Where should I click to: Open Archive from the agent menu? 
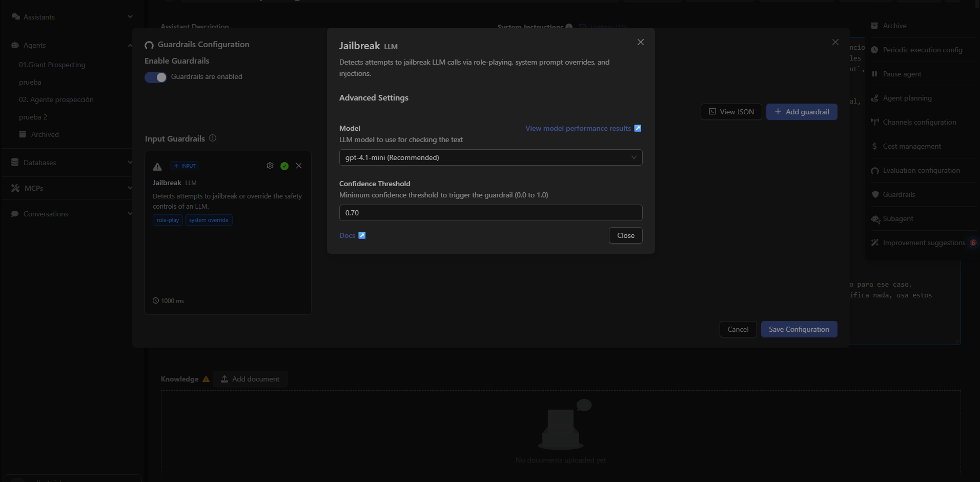pyautogui.click(x=894, y=26)
